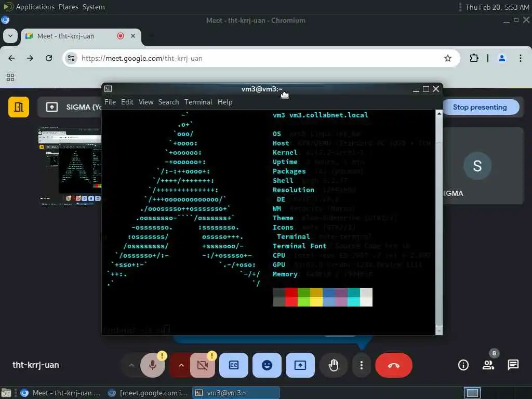Screen dimensions: 532x399
Task: Turn on closed captions
Action: (234, 365)
